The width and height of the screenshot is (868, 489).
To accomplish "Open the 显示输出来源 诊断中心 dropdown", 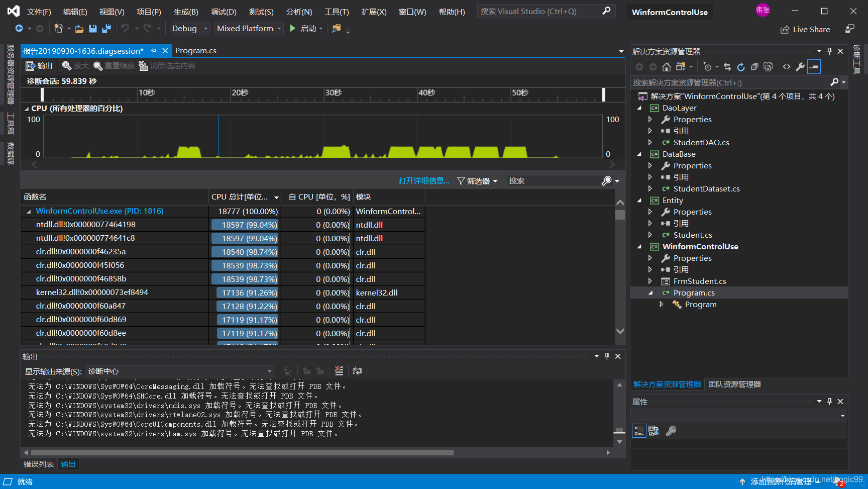I will coord(180,371).
